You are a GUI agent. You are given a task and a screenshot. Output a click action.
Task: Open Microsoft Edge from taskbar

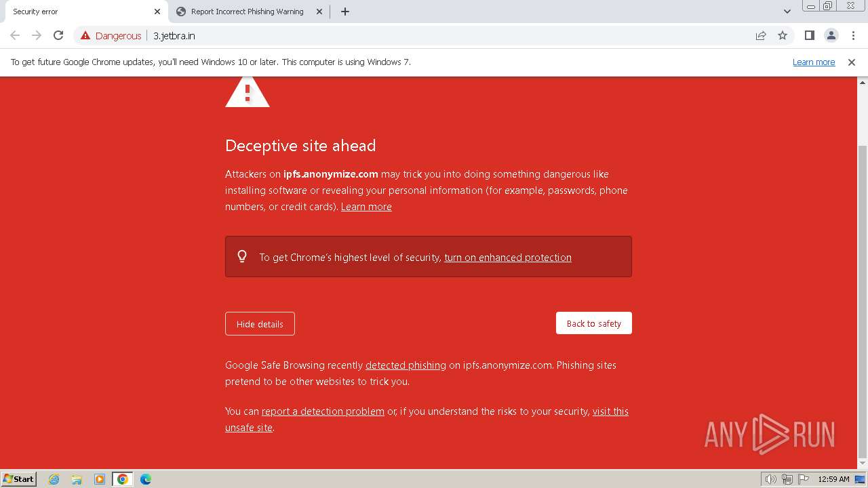point(146,479)
